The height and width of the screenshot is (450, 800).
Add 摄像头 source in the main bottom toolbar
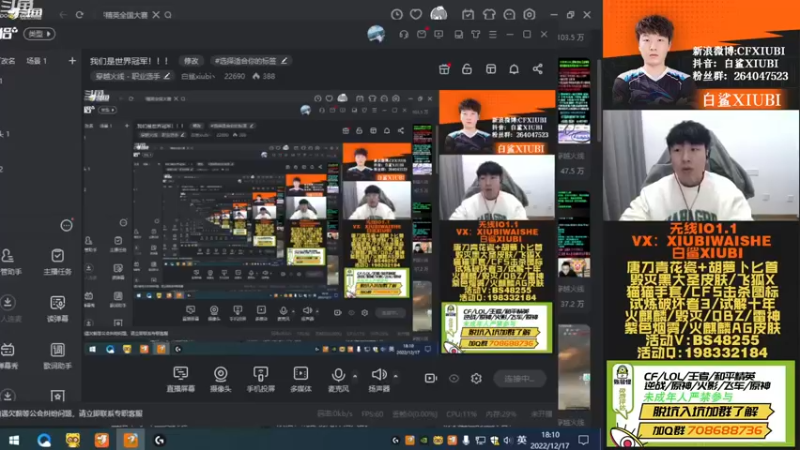tap(220, 379)
